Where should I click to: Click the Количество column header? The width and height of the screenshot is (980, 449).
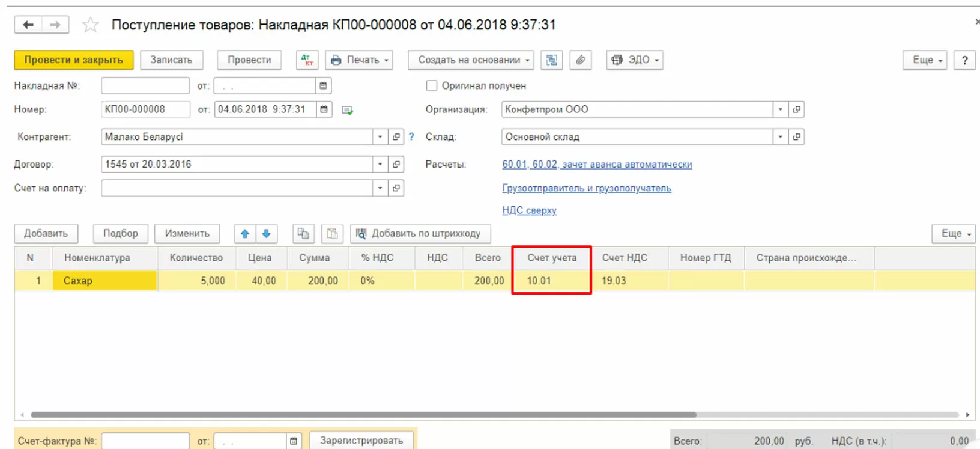(x=196, y=258)
